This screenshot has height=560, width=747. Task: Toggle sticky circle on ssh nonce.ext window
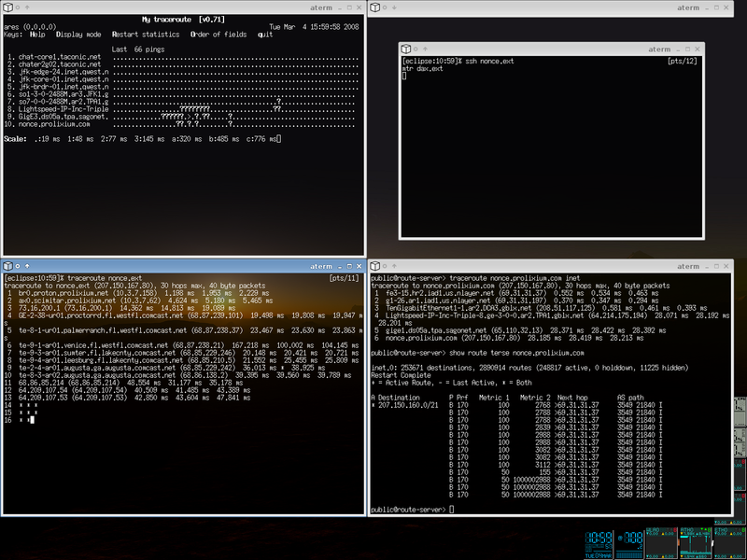(x=416, y=49)
